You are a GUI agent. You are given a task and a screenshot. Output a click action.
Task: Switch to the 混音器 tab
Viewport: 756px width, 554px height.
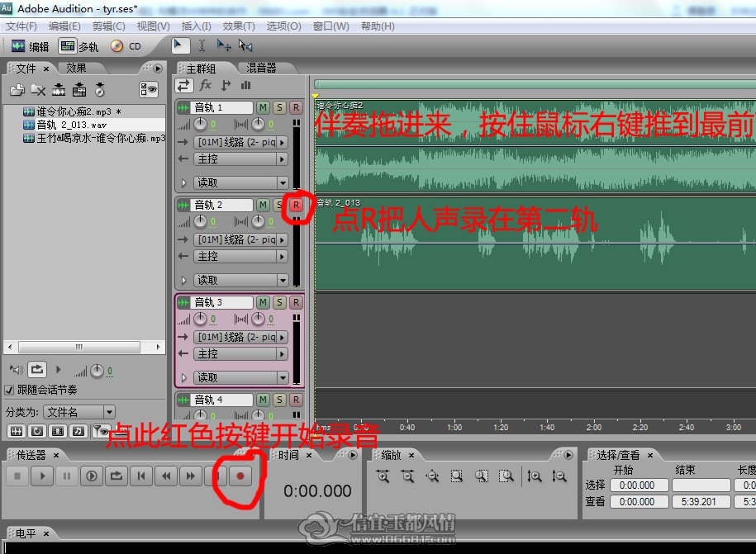pyautogui.click(x=261, y=68)
